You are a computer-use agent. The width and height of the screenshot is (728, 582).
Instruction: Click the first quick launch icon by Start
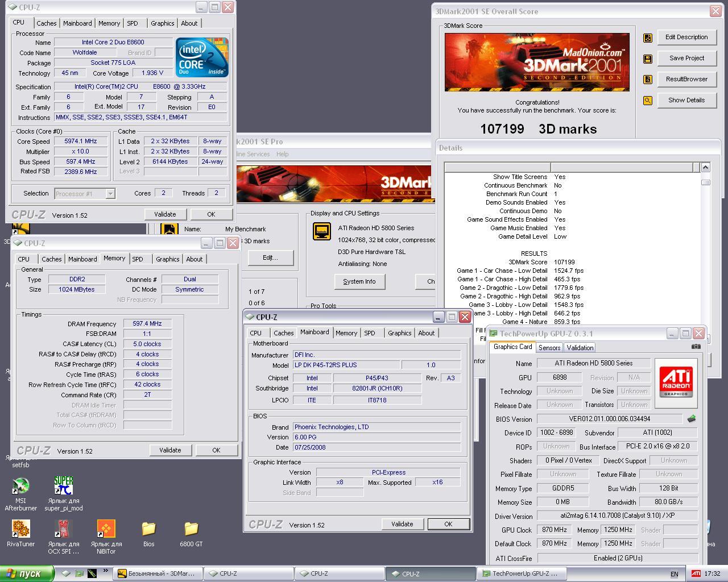click(66, 573)
